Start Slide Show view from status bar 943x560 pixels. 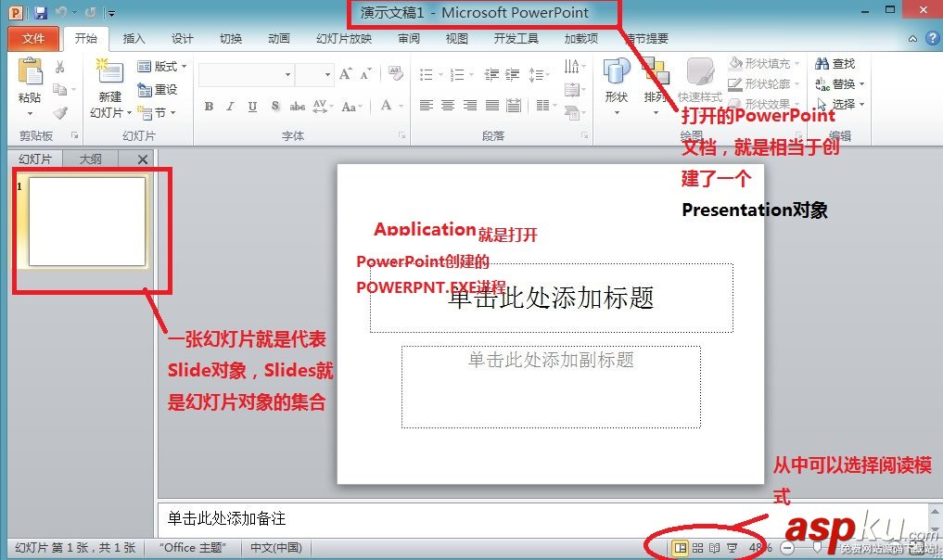(x=732, y=547)
